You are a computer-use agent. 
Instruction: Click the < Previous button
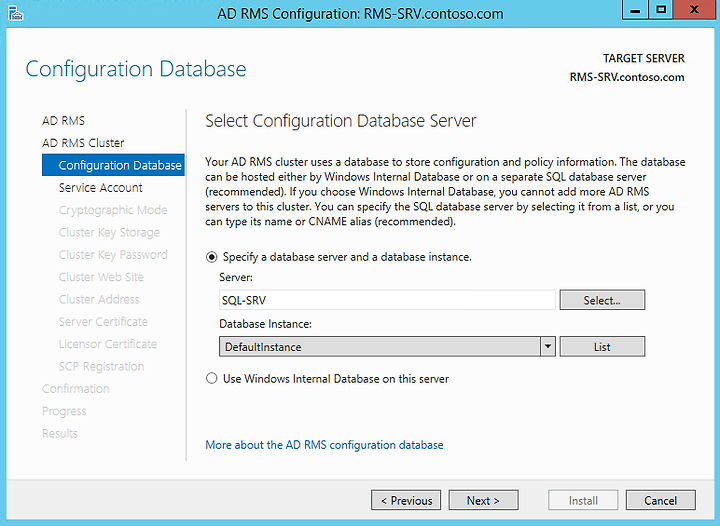click(x=406, y=500)
